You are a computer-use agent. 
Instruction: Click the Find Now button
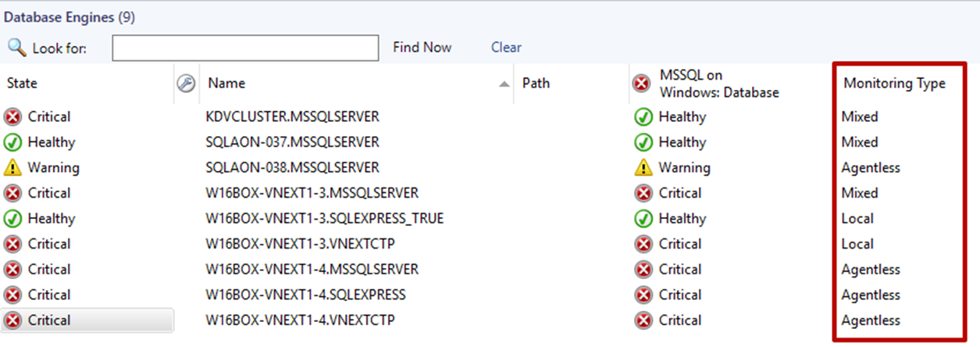coord(422,48)
